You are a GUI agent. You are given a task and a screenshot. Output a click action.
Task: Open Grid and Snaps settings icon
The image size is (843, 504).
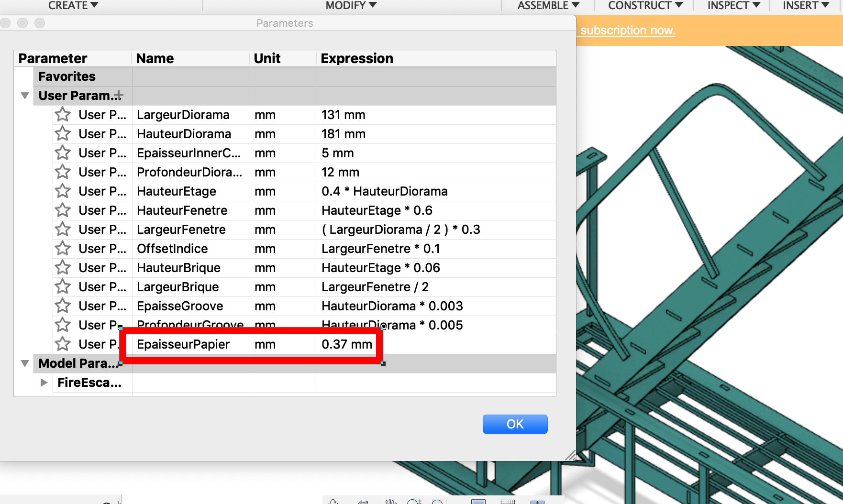point(507,501)
